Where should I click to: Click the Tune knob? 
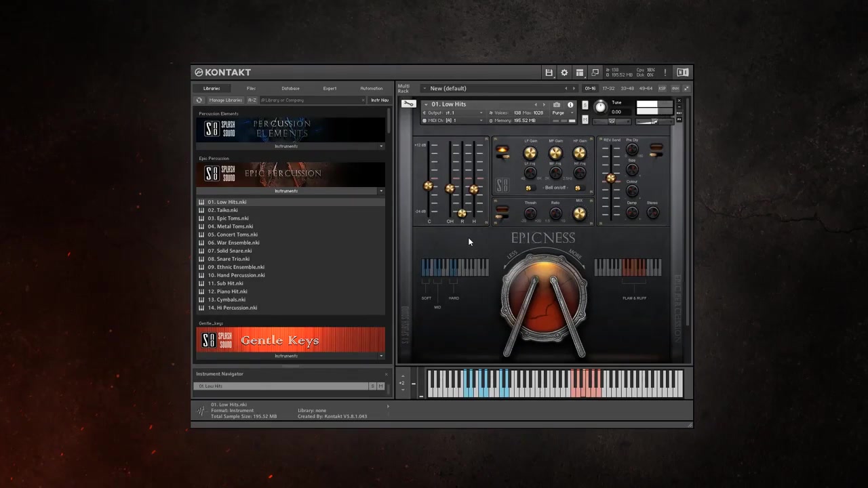click(x=600, y=106)
